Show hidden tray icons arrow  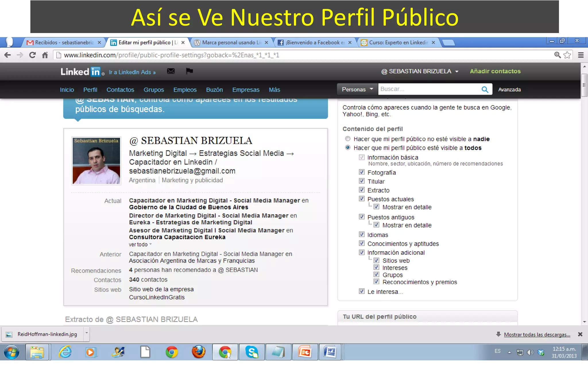tap(509, 352)
